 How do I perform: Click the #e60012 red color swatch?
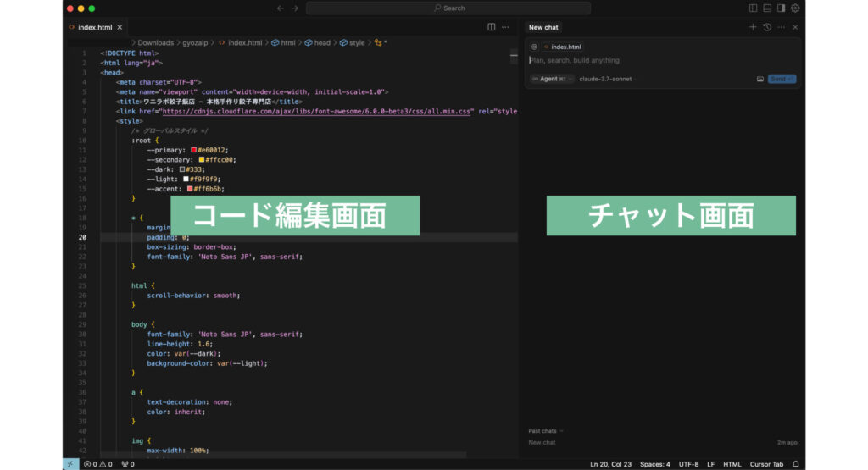pos(194,150)
